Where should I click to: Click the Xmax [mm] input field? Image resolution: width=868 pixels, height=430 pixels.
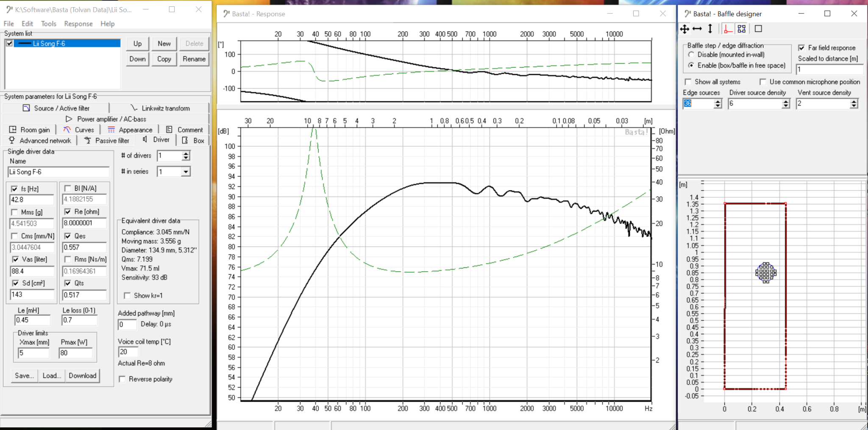coord(33,352)
